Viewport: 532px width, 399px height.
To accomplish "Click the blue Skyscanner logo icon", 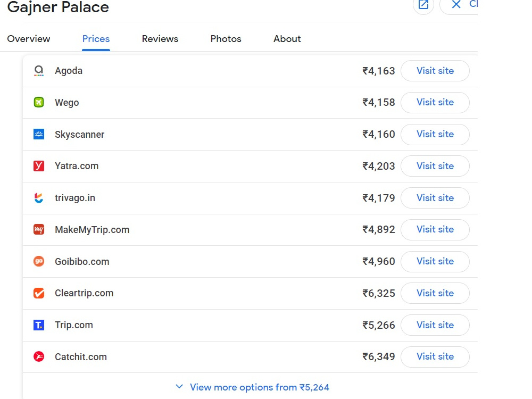I will tap(39, 134).
